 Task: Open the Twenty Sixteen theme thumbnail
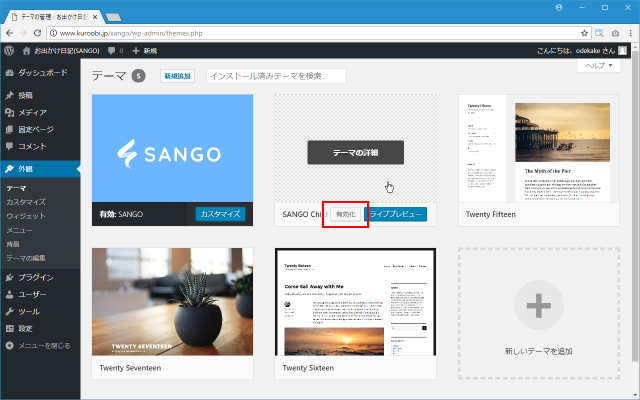[x=355, y=302]
